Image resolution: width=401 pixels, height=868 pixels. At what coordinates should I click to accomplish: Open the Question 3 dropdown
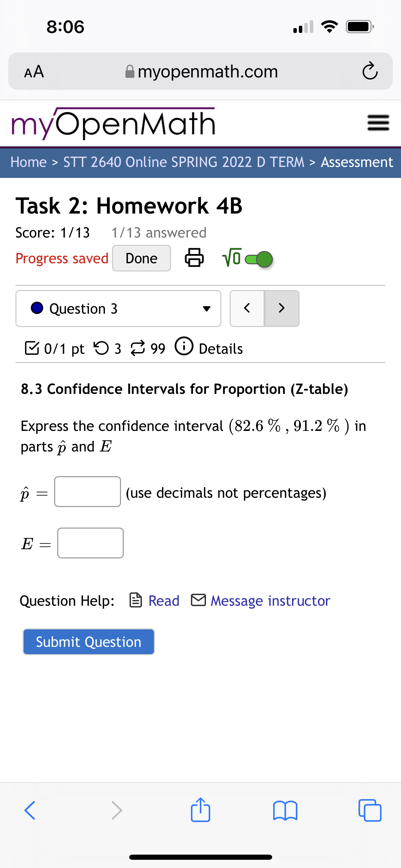[x=118, y=308]
